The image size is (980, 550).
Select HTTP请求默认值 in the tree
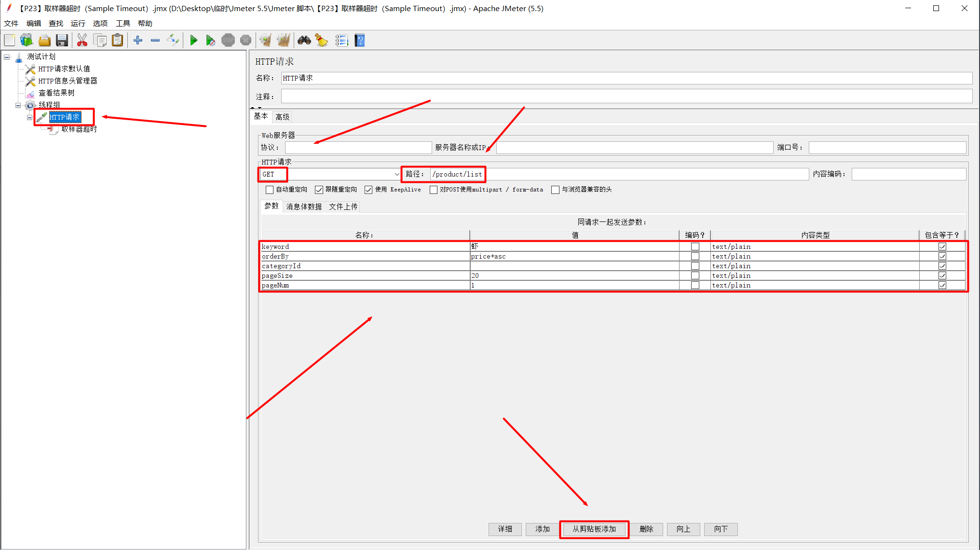tap(64, 69)
